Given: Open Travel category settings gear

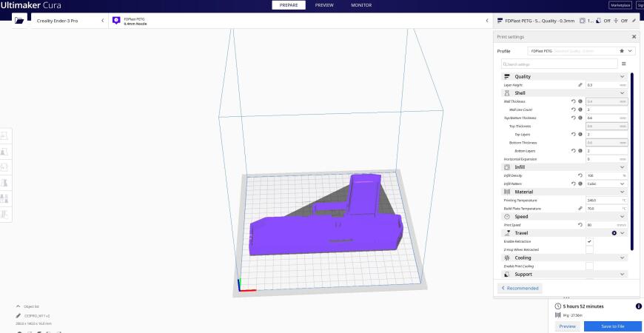Looking at the screenshot, I should click(x=614, y=233).
